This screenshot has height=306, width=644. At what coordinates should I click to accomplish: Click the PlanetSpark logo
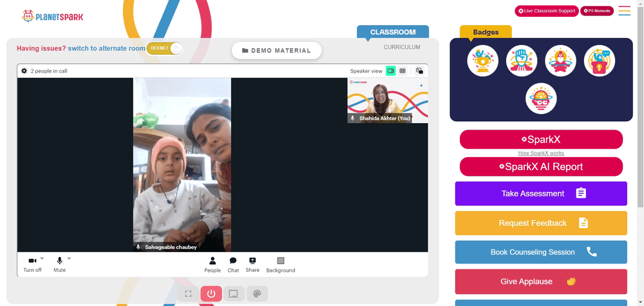[x=52, y=16]
